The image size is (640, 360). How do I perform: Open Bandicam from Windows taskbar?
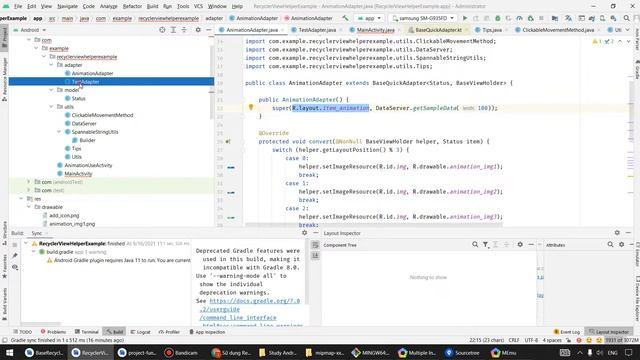click(182, 353)
